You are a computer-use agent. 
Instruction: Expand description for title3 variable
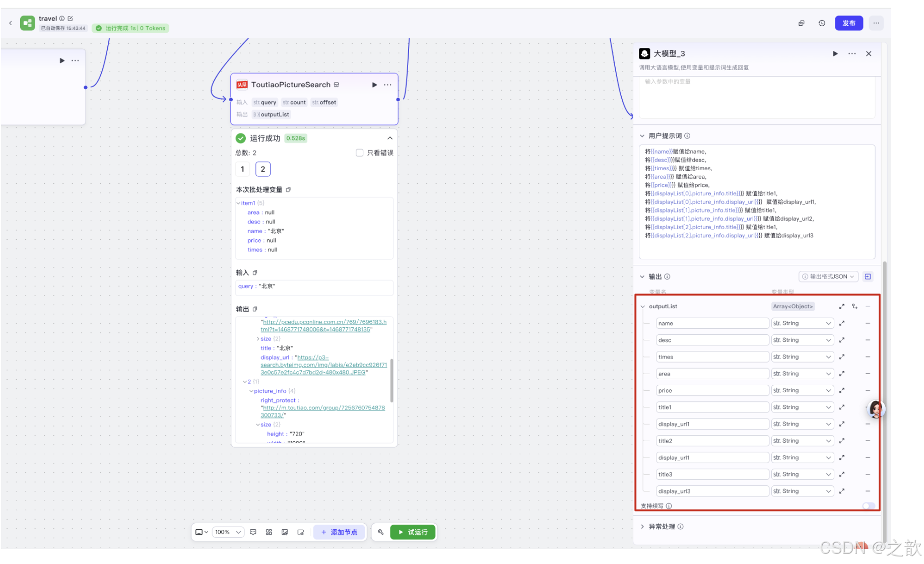tap(841, 474)
